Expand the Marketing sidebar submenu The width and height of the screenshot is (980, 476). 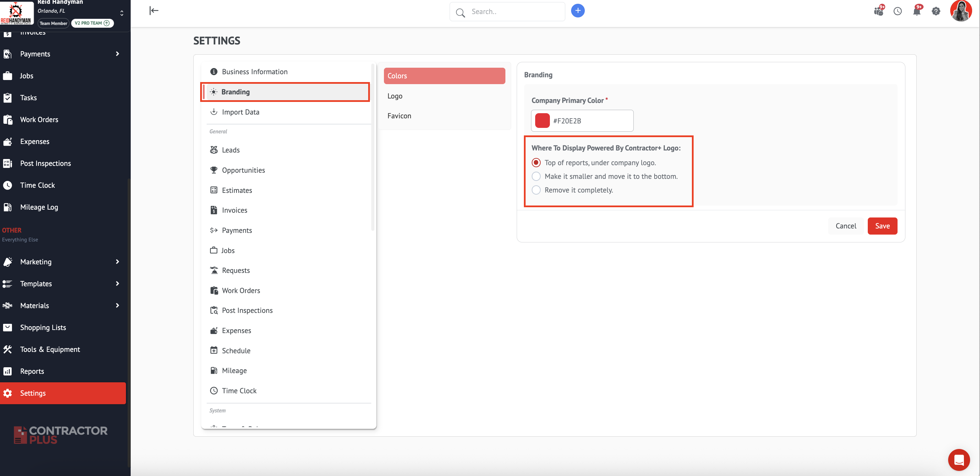[x=118, y=262]
